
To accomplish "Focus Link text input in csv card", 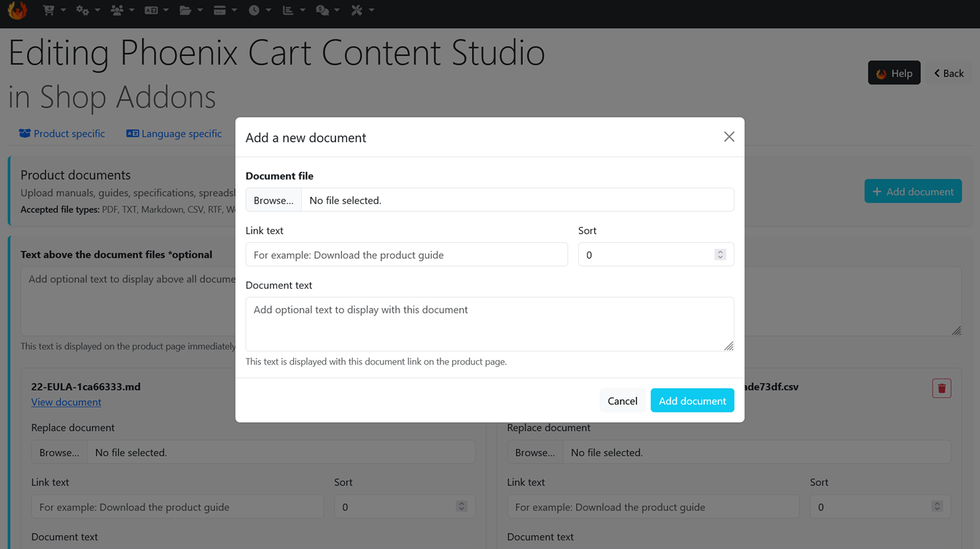I will tap(653, 507).
